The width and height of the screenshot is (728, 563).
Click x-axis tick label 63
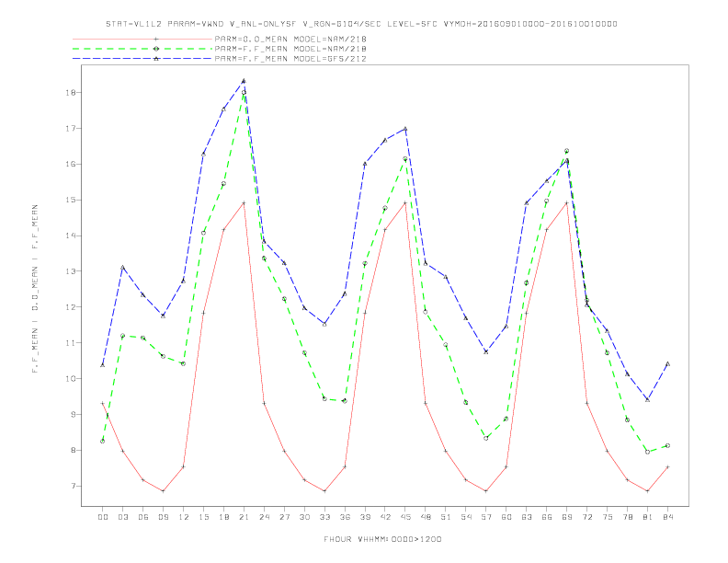tap(527, 517)
